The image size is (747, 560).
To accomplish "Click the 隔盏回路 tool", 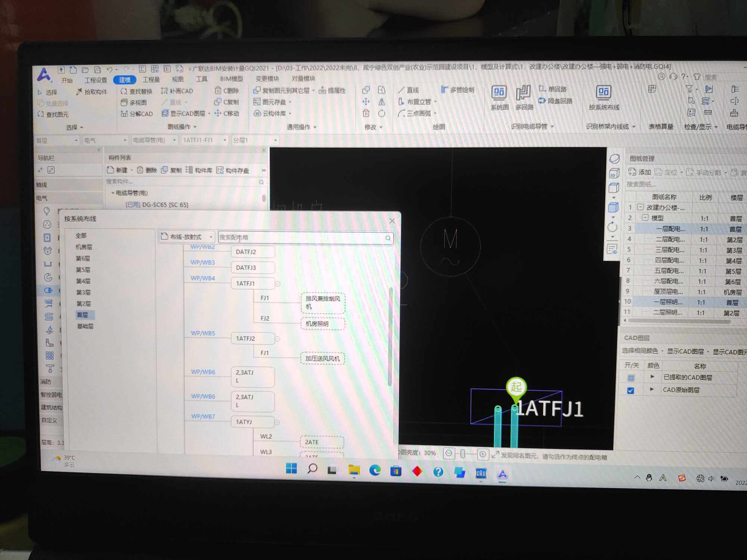I will click(555, 101).
